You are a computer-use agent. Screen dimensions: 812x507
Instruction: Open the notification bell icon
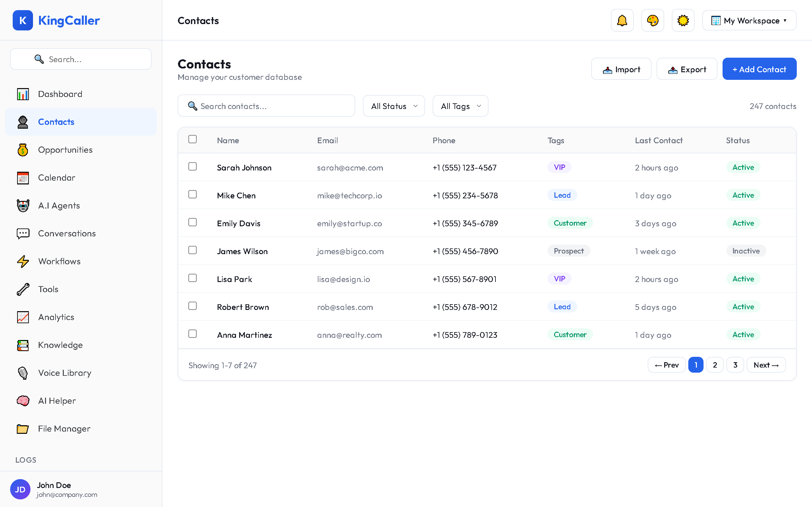(622, 20)
